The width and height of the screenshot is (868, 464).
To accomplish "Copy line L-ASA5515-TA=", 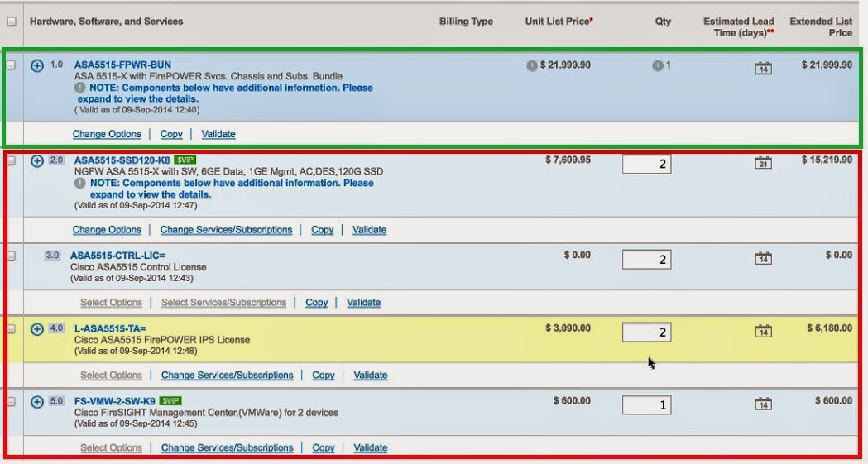I will coord(324,376).
